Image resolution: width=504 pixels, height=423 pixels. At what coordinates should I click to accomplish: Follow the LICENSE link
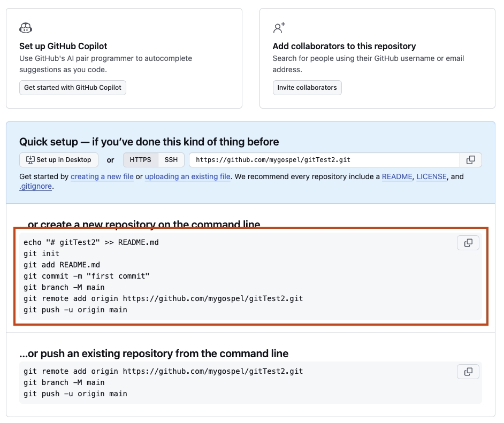click(431, 176)
